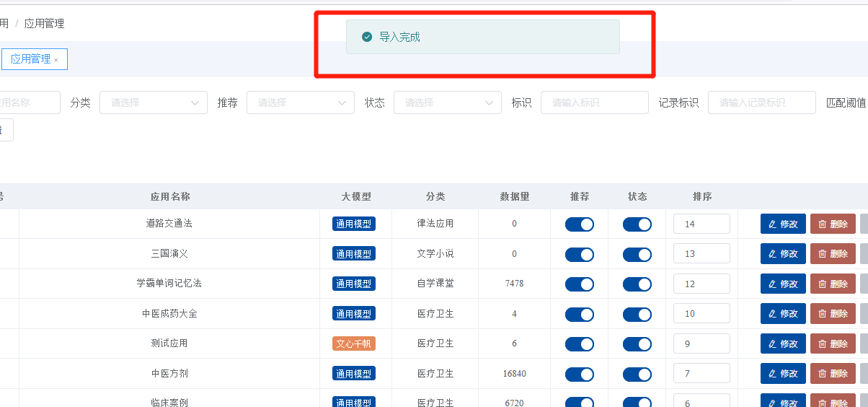The width and height of the screenshot is (868, 407).
Task: Focus the 标识 input field
Action: (594, 102)
